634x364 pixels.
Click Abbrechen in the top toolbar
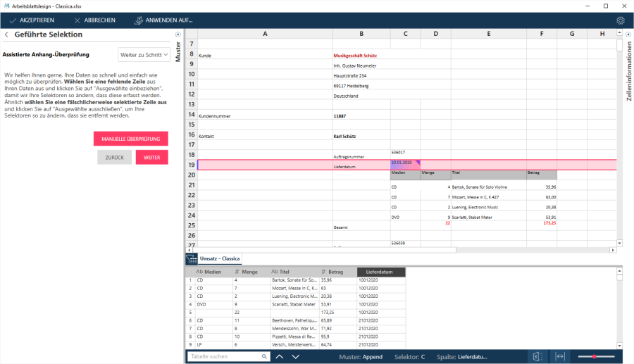click(94, 20)
